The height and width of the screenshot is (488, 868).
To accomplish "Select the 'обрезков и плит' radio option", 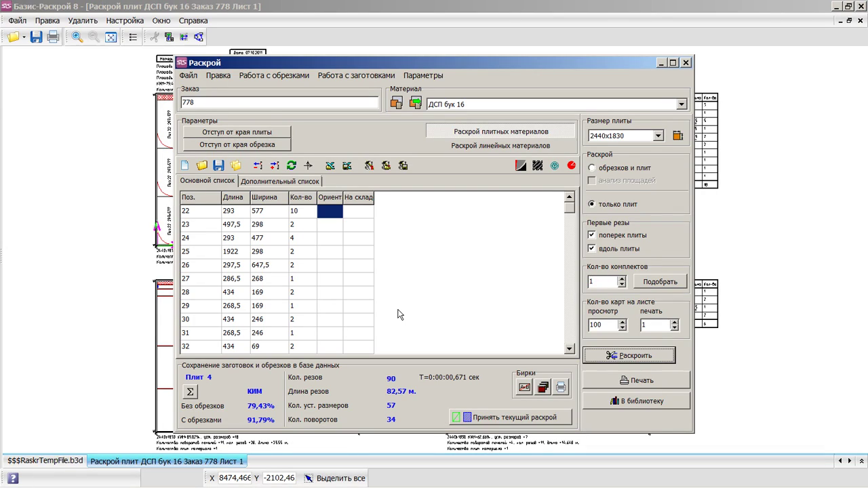I will [x=591, y=168].
